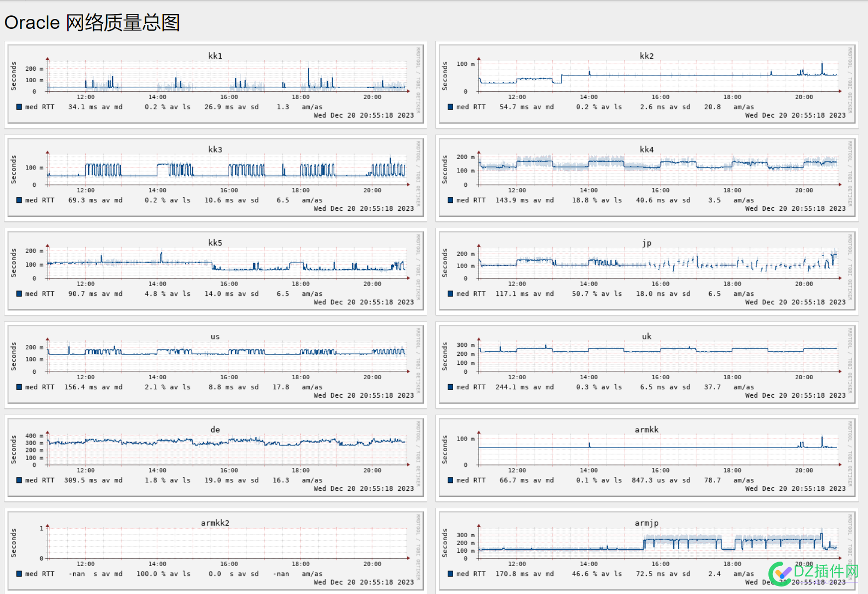The image size is (868, 594).
Task: Click the blue med RTT swatch under de
Action: [x=19, y=480]
